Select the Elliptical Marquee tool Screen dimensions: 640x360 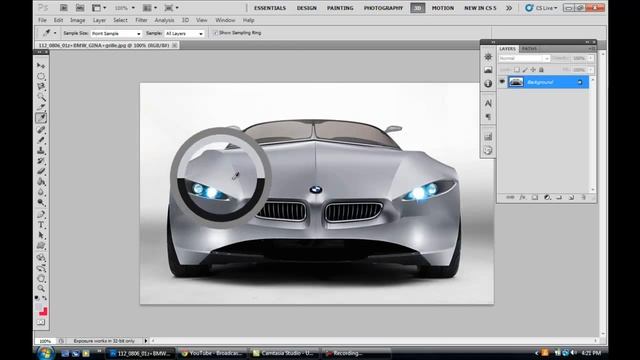[x=41, y=76]
